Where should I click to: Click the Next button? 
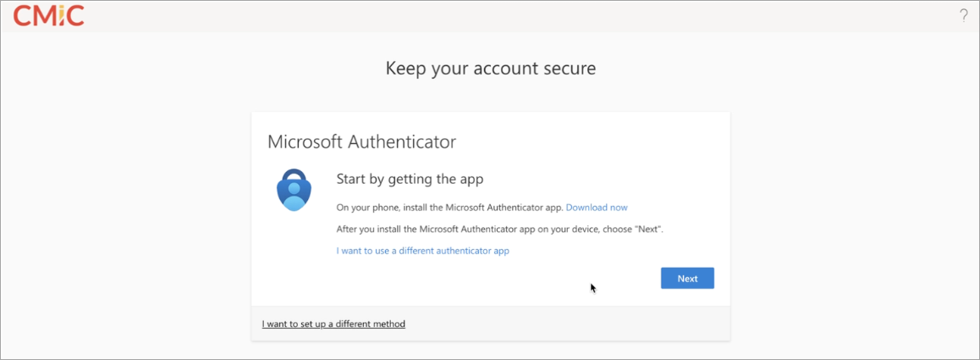pos(687,279)
